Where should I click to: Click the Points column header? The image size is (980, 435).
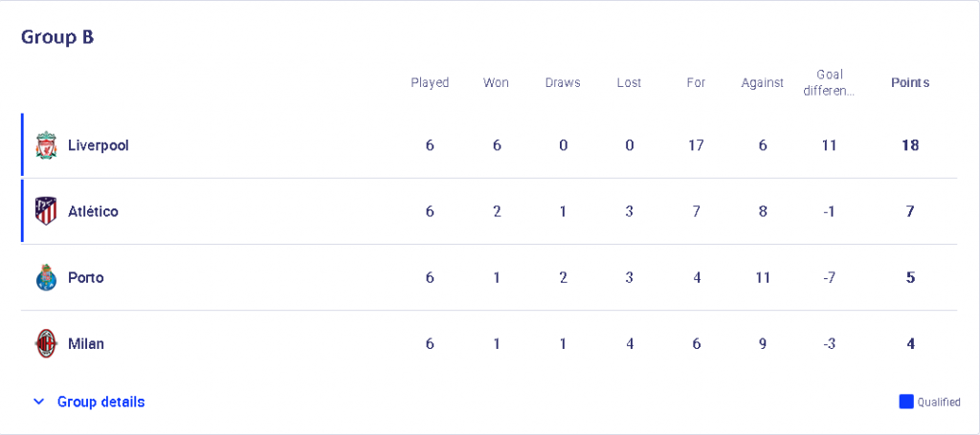910,82
